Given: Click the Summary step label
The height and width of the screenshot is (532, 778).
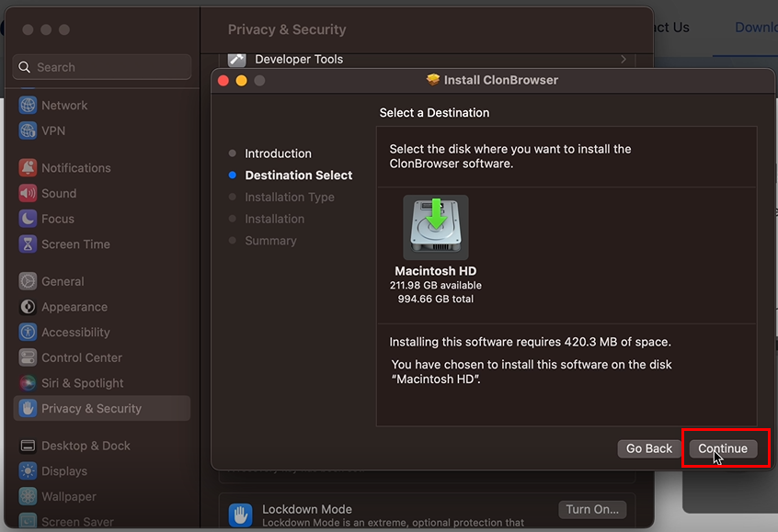Looking at the screenshot, I should point(270,241).
